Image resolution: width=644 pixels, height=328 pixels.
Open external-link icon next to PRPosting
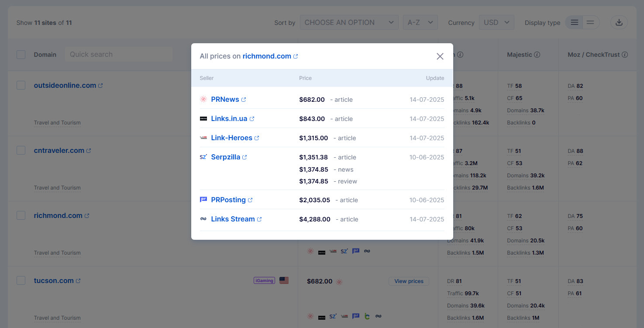click(250, 200)
